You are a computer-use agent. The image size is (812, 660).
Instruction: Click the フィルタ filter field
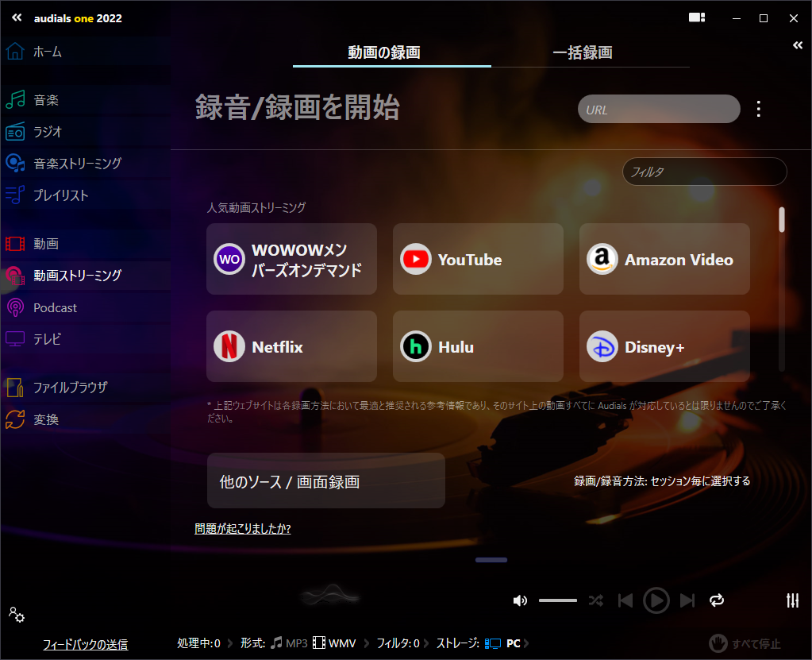[705, 172]
